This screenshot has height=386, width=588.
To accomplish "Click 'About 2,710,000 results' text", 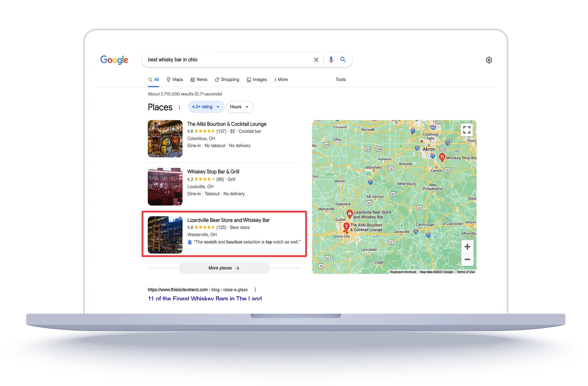I will pyautogui.click(x=185, y=94).
